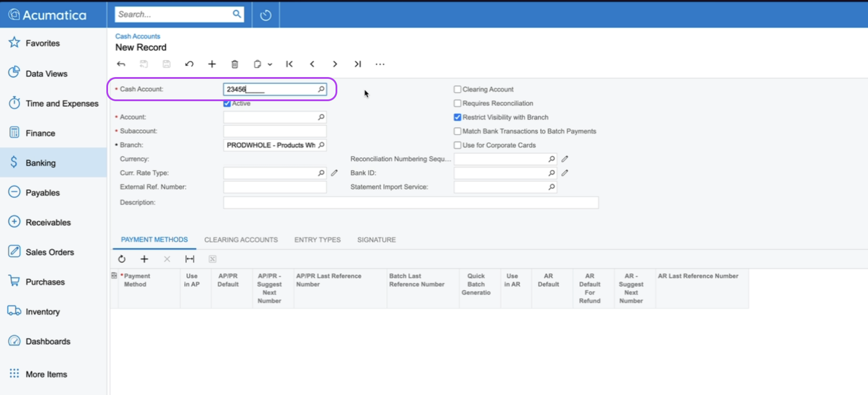The height and width of the screenshot is (395, 868).
Task: Open the Purchases workspace
Action: pos(53,282)
